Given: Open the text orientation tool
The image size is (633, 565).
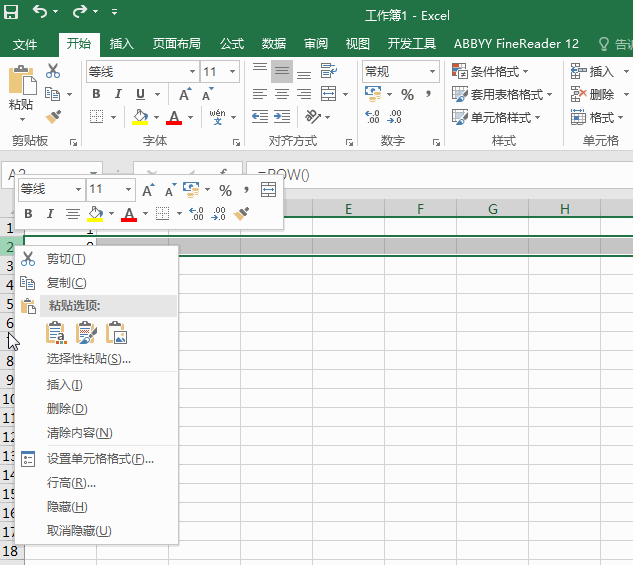Looking at the screenshot, I should point(313,117).
